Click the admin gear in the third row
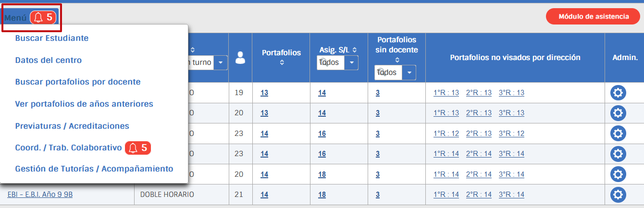Screen dimensions: 644x208 pyautogui.click(x=618, y=134)
